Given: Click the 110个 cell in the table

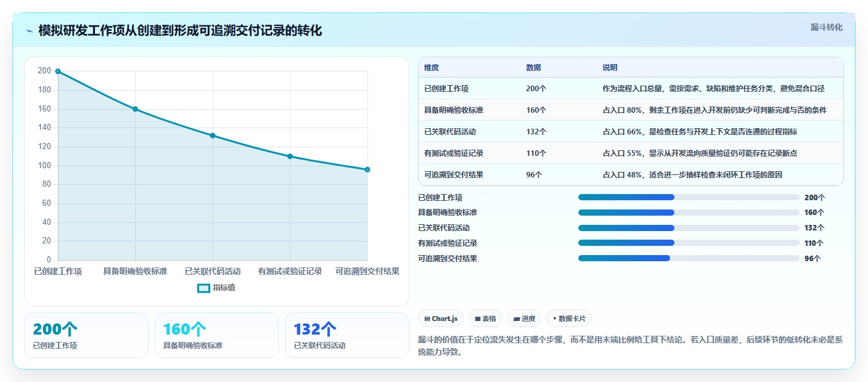Looking at the screenshot, I should (536, 153).
